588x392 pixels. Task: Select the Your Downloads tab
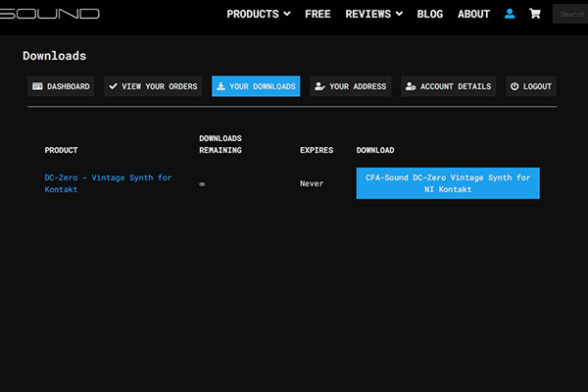pos(256,86)
